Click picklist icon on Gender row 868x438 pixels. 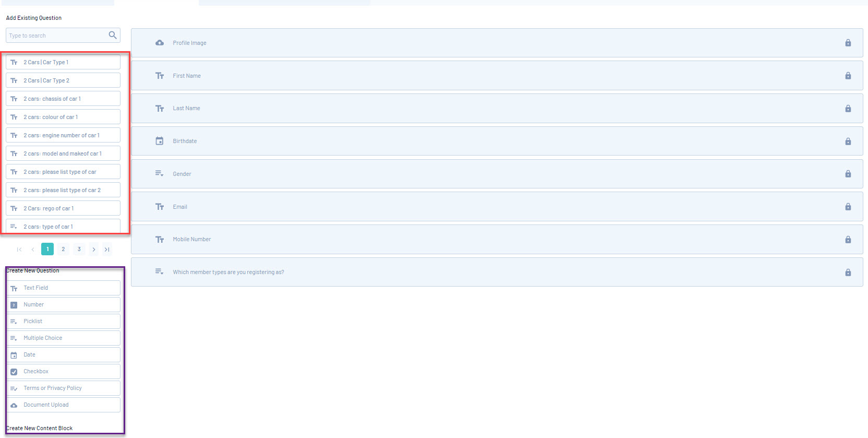pyautogui.click(x=160, y=173)
